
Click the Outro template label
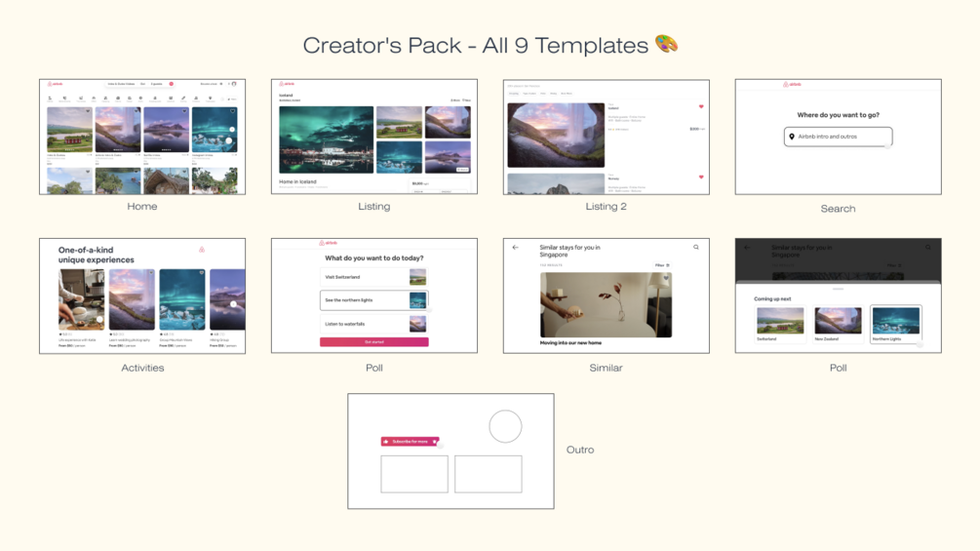click(580, 450)
